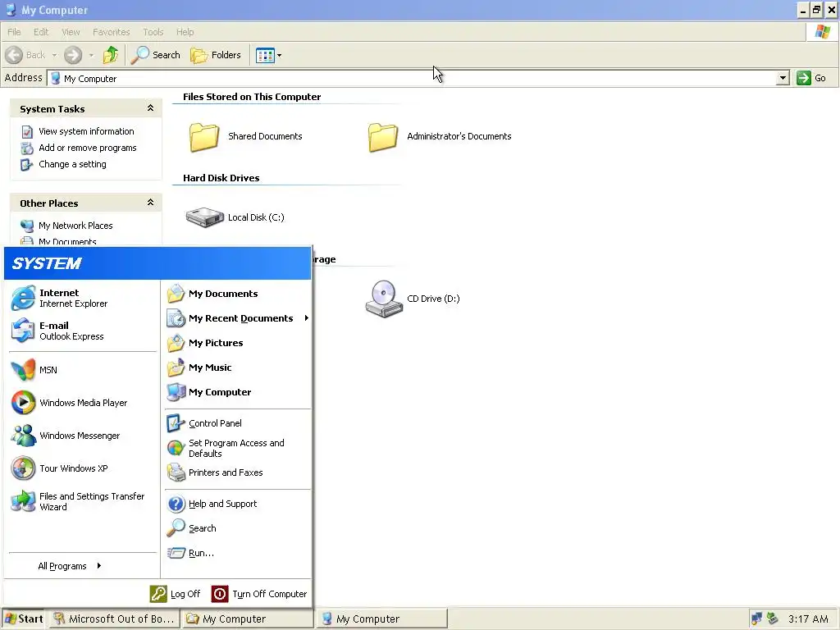Viewport: 840px width, 630px height.
Task: Click the Up folder toolbar icon
Action: pos(111,55)
